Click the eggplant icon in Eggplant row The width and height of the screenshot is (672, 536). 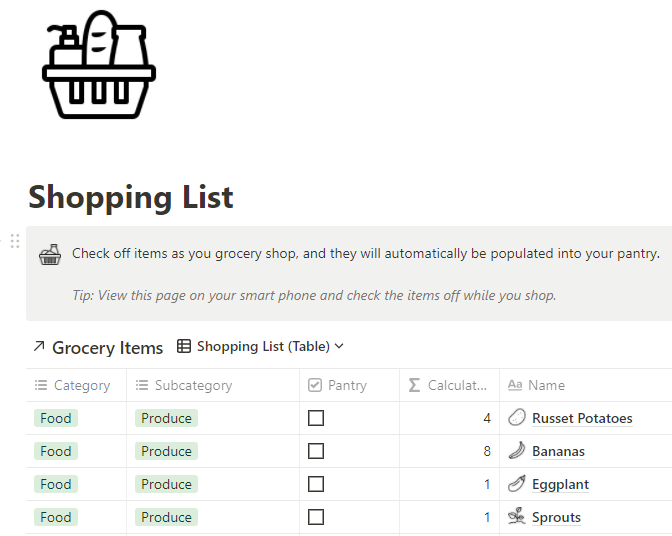tap(516, 484)
